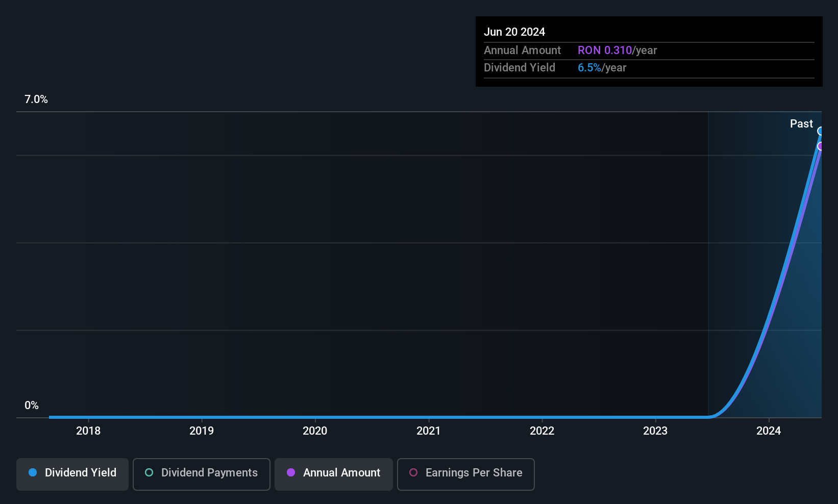Click the Past label on chart
The image size is (838, 504).
click(801, 123)
